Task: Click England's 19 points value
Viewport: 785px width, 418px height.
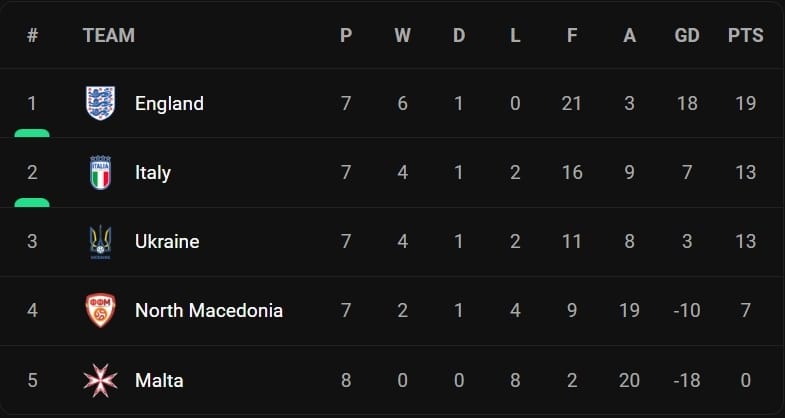Action: pos(745,103)
